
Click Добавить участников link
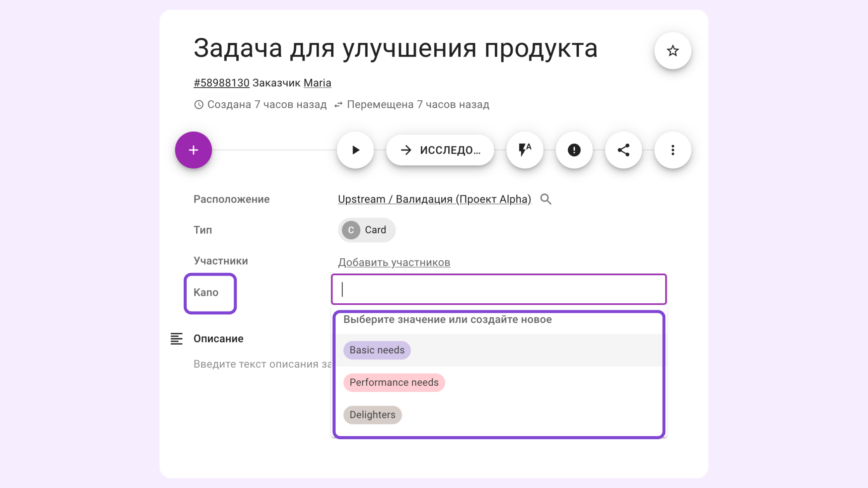[x=394, y=262]
